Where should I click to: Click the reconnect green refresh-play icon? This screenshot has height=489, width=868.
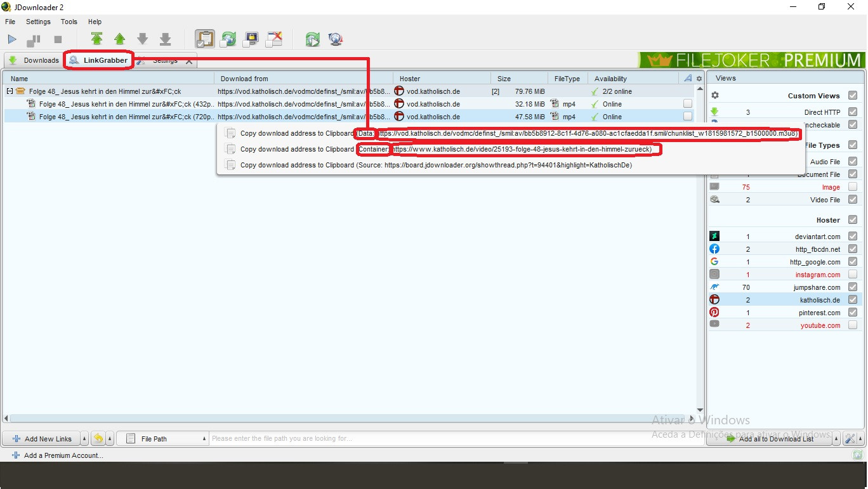click(312, 39)
